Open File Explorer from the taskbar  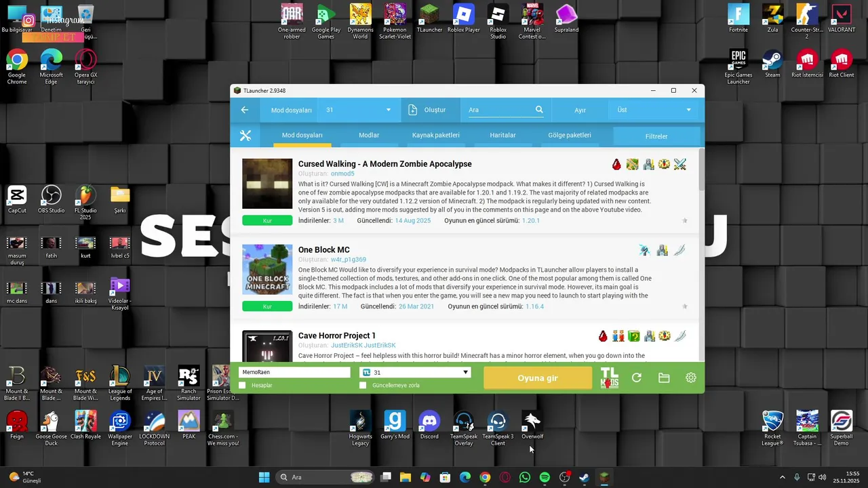(x=406, y=477)
